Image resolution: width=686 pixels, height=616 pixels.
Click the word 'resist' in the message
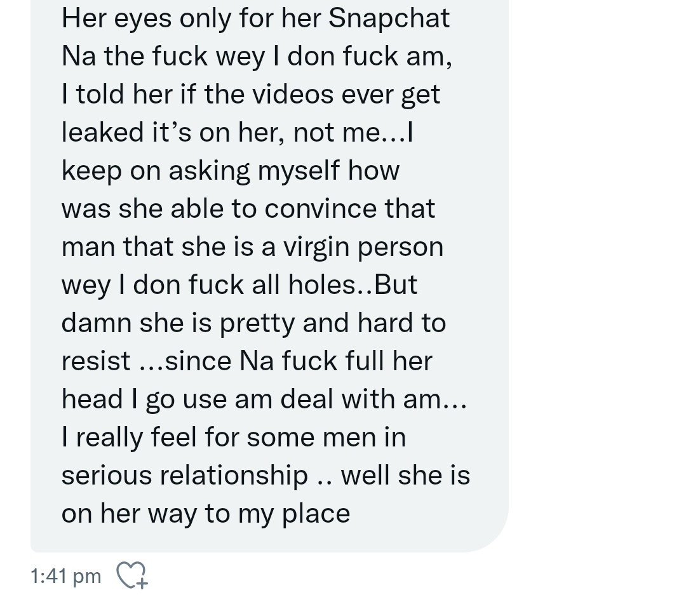pos(96,361)
